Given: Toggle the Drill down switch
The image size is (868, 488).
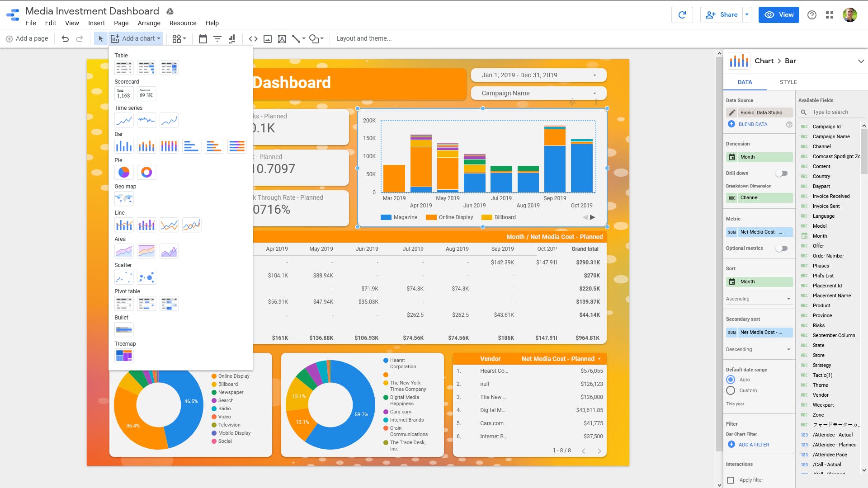Looking at the screenshot, I should (x=782, y=173).
